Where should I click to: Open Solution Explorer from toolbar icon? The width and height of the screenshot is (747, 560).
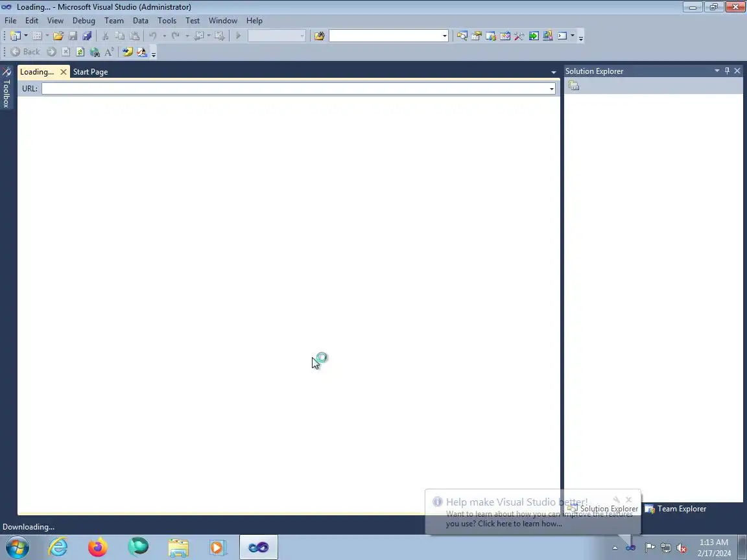click(462, 36)
